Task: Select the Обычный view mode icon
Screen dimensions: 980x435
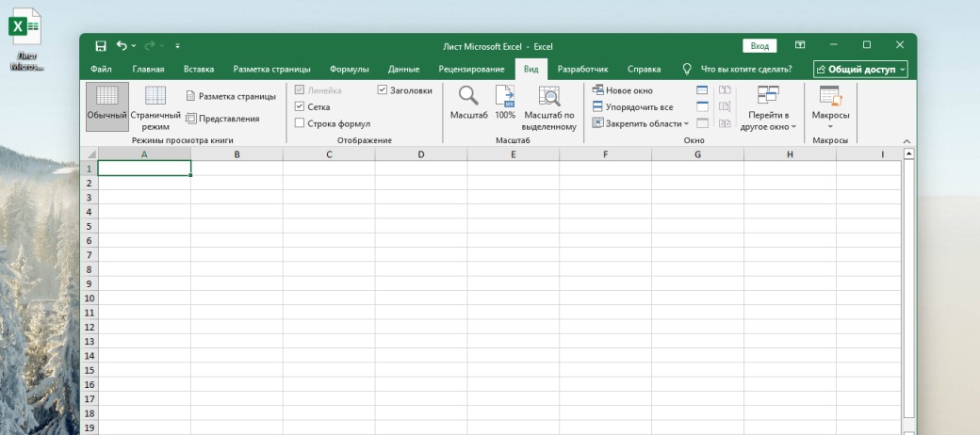Action: click(x=106, y=96)
